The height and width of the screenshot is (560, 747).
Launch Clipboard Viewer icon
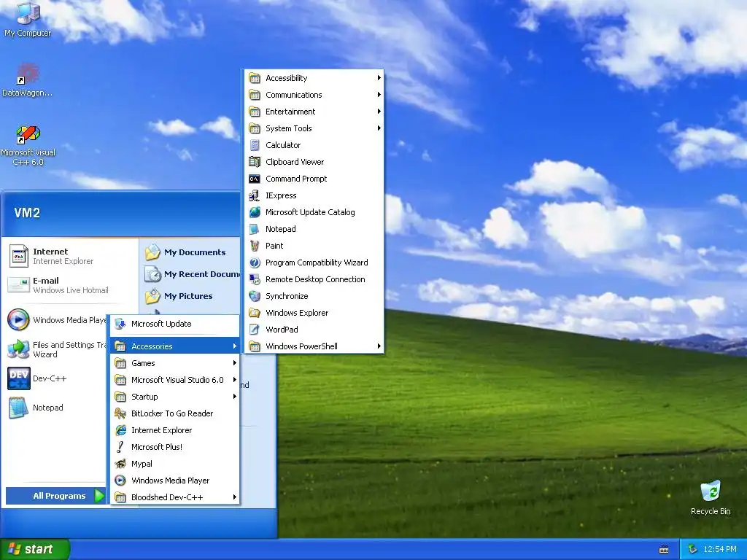point(255,162)
